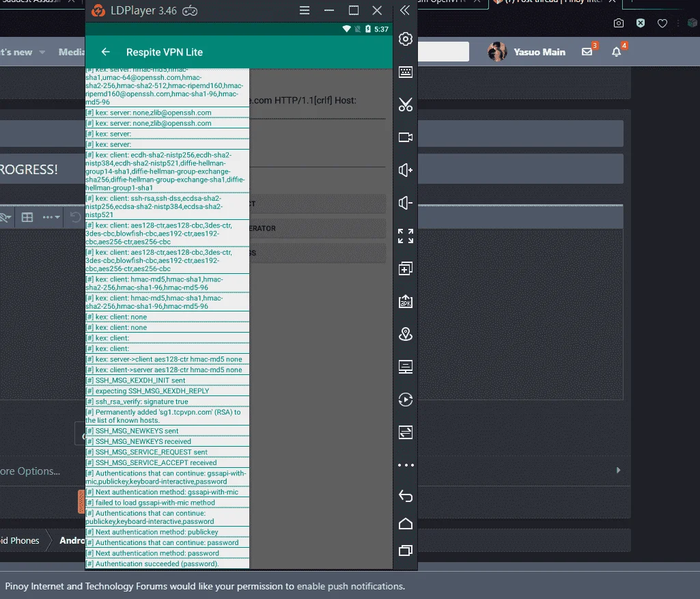This screenshot has width=700, height=599.
Task: Open the Media forum tab
Action: tap(72, 52)
